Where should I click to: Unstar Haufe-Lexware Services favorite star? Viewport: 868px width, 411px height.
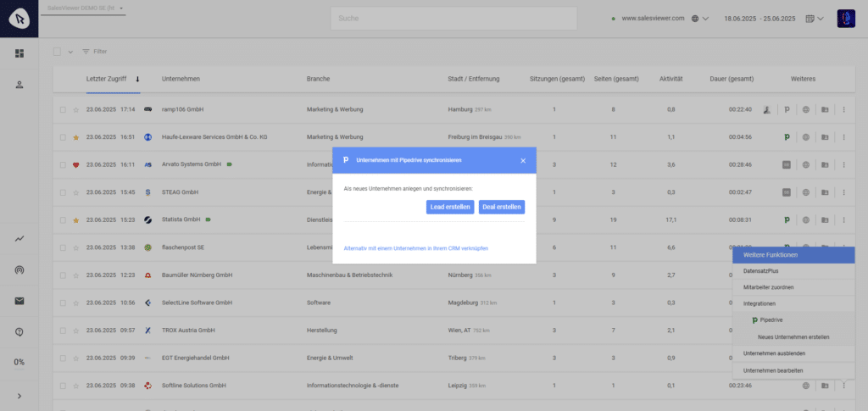coord(76,137)
